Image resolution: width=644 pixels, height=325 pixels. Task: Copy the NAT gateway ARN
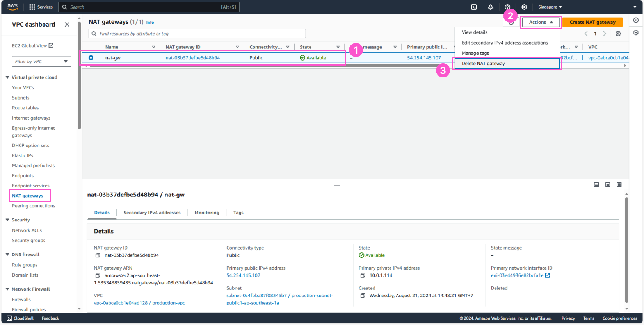point(98,275)
